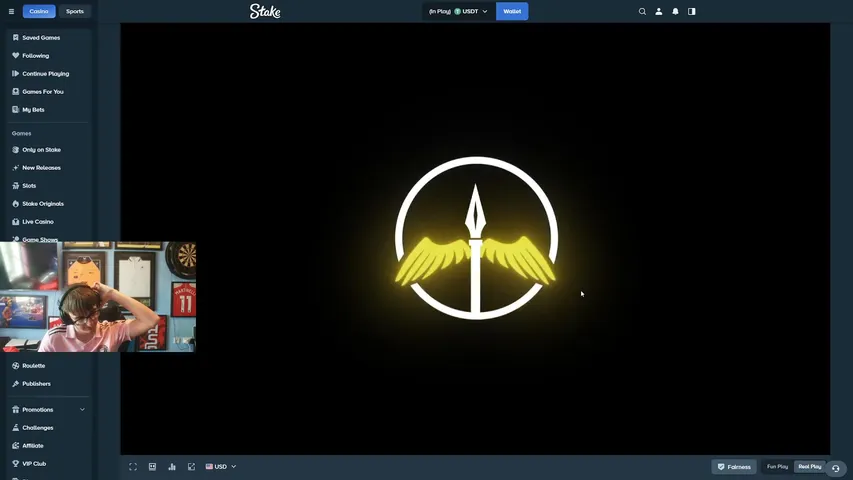Click the Stake logo

tap(265, 11)
